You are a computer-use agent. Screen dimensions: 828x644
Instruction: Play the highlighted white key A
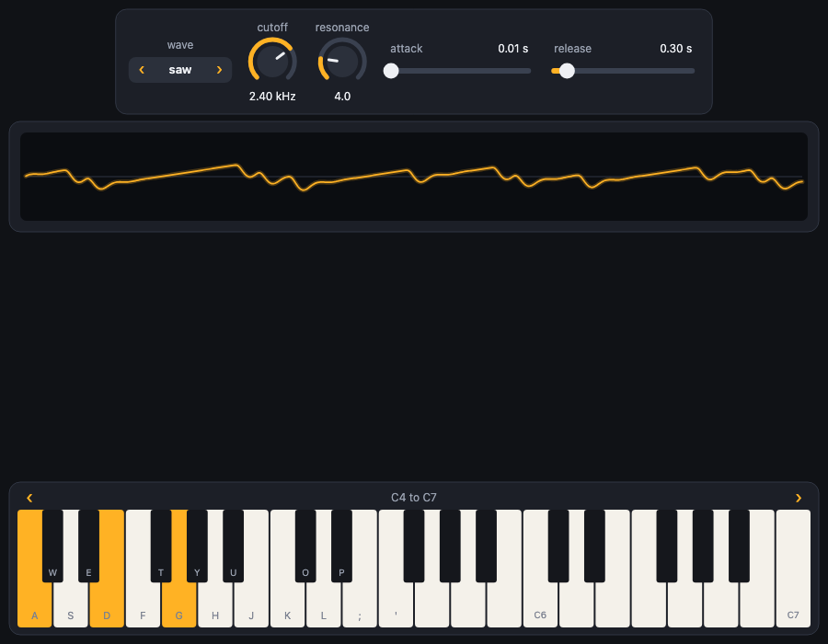pos(34,607)
